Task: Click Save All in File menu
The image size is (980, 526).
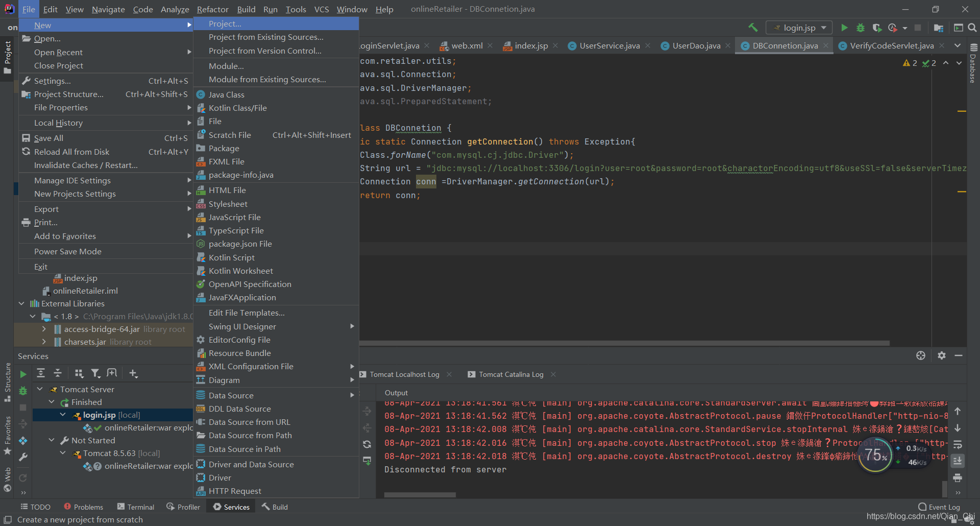Action: coord(106,138)
